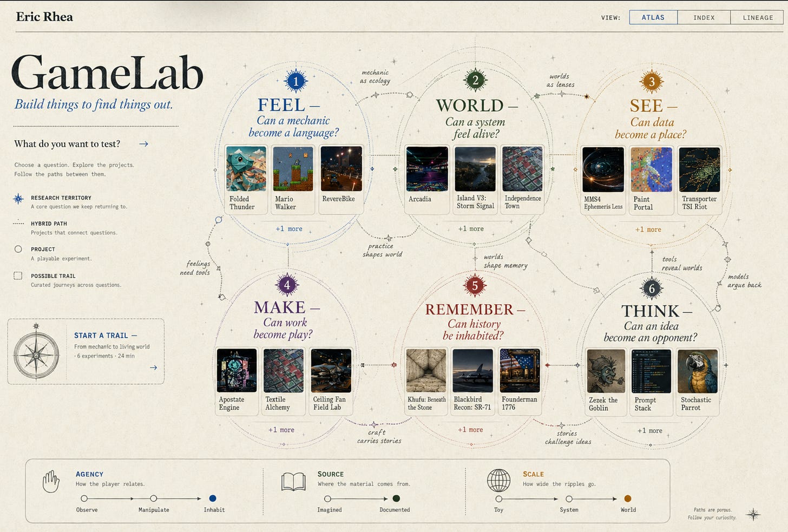Select the World scale option

(x=628, y=498)
